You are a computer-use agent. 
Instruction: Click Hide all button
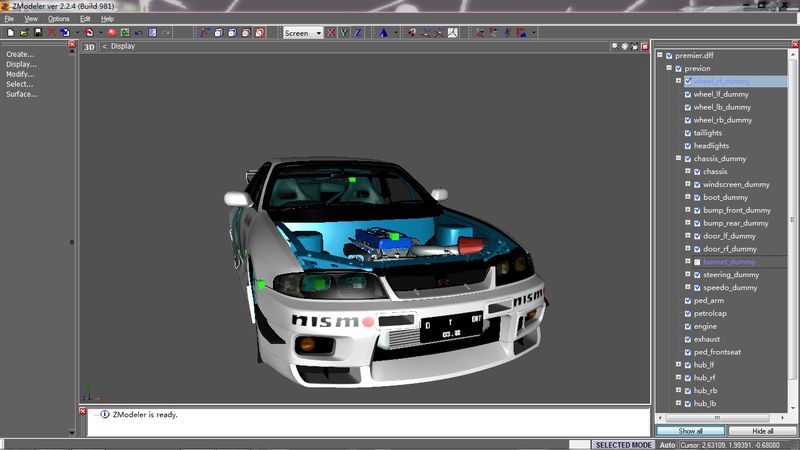[x=762, y=431]
